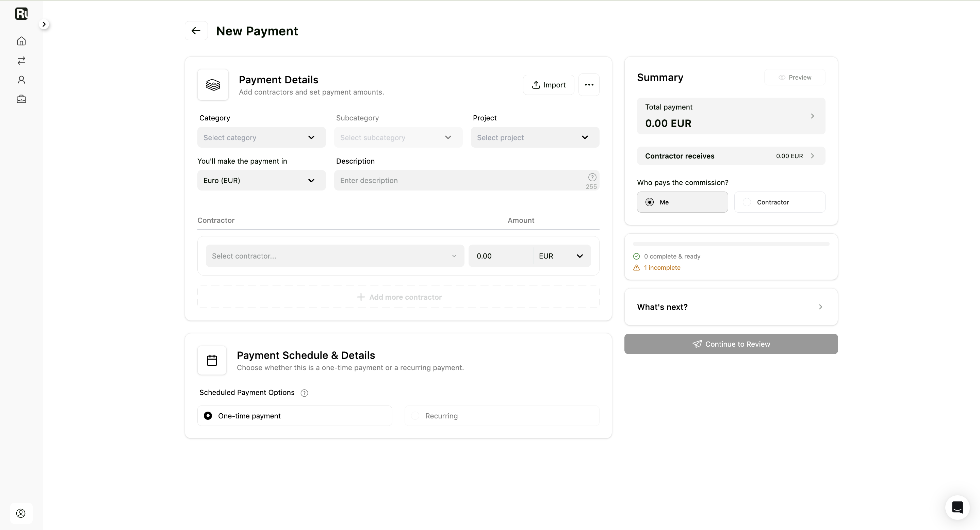
Task: Open the transfers arrows icon in sidebar
Action: point(21,61)
